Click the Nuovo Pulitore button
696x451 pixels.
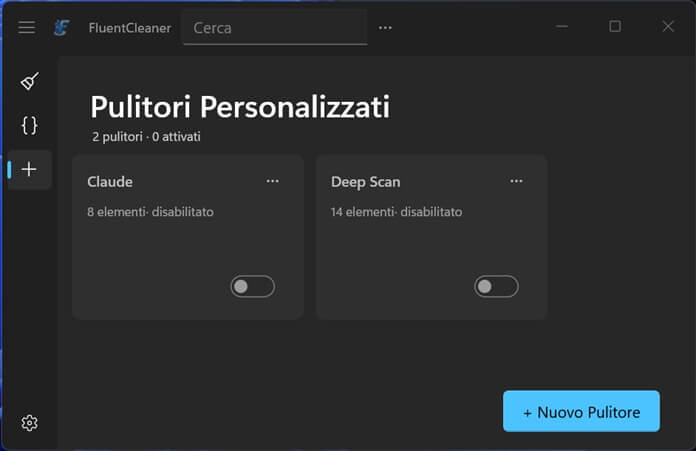pos(581,411)
